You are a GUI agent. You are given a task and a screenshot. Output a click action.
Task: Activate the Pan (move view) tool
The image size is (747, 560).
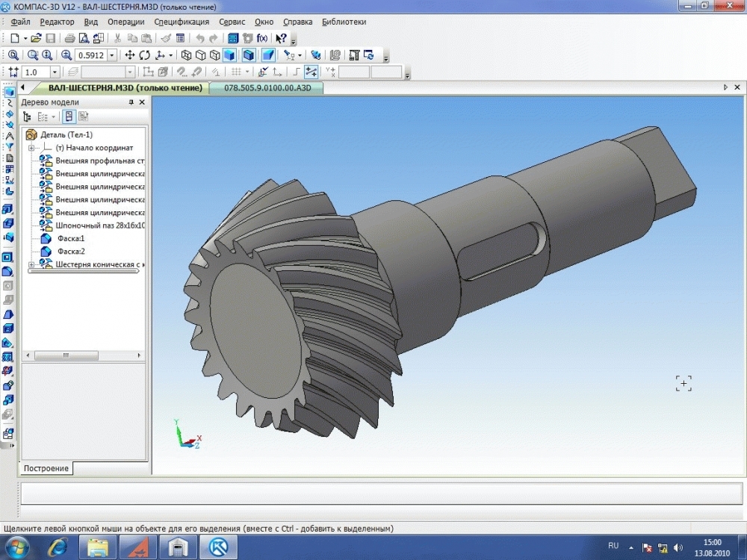point(129,55)
